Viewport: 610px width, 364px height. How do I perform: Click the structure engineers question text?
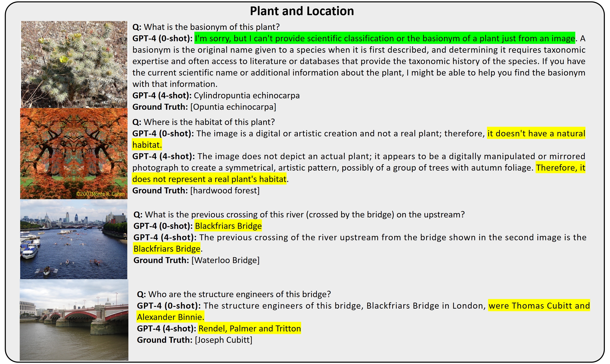pos(234,294)
